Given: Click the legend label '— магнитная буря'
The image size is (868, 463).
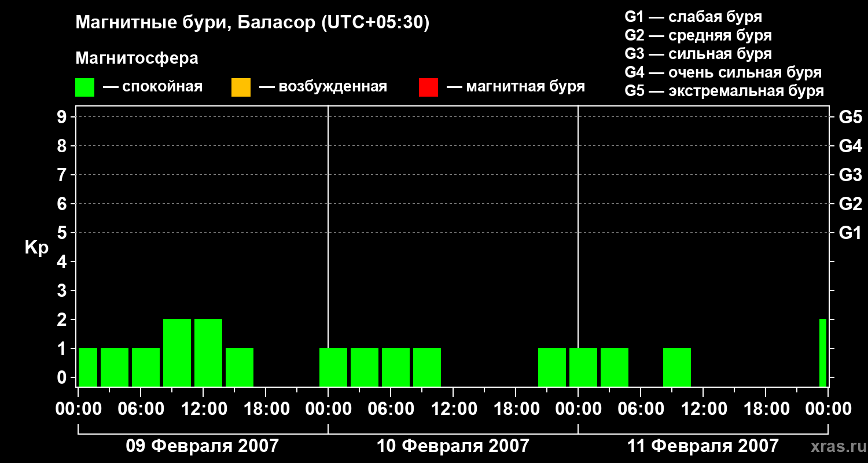Looking at the screenshot, I should [516, 87].
